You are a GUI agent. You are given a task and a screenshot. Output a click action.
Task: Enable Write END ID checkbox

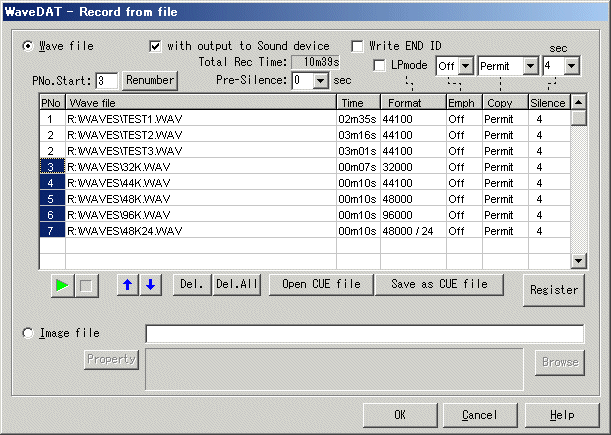pyautogui.click(x=358, y=46)
